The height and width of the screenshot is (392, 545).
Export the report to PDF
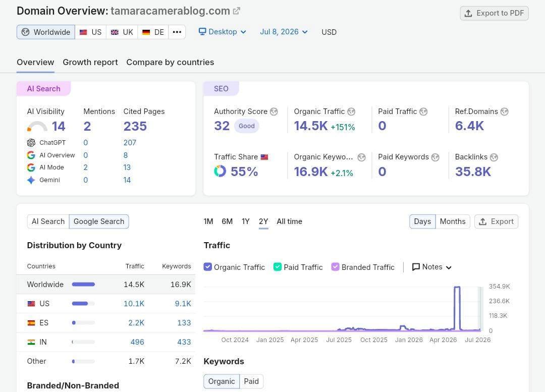(x=494, y=13)
